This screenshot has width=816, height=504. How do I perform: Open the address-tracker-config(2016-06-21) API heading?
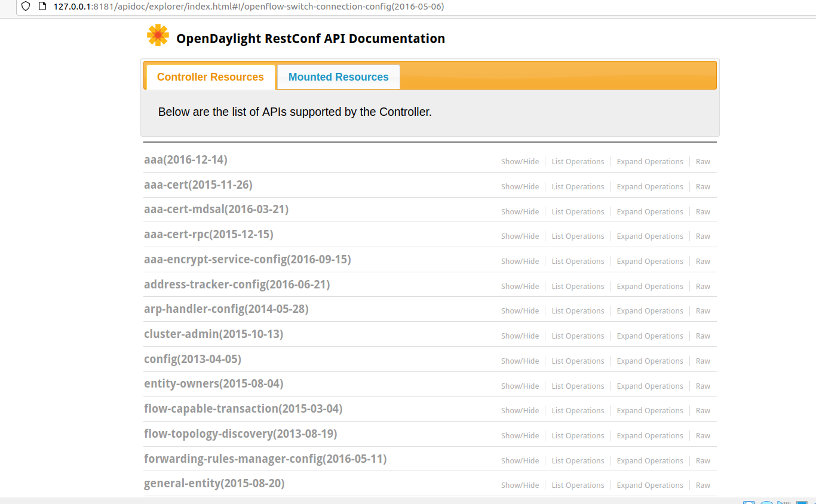(x=237, y=285)
